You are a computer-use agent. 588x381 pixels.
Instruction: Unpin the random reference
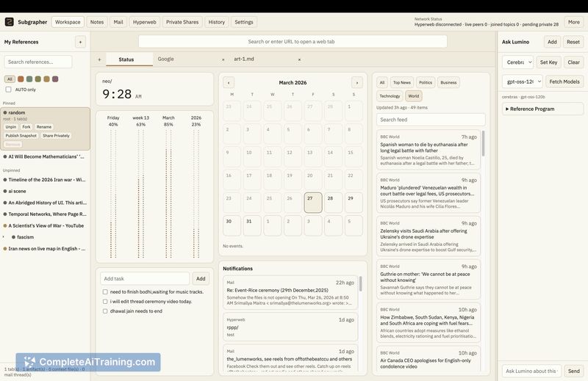(11, 127)
